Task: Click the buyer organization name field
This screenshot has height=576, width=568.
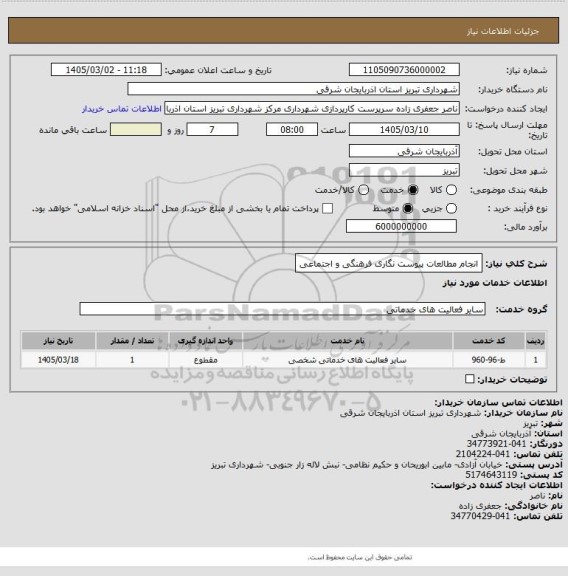Action: (294, 89)
